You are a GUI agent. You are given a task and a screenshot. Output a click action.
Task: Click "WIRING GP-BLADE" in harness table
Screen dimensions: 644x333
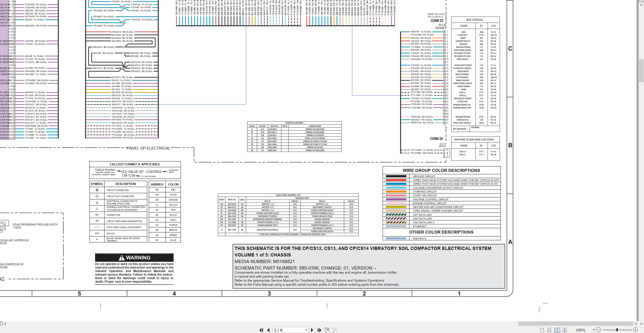pyautogui.click(x=315, y=147)
